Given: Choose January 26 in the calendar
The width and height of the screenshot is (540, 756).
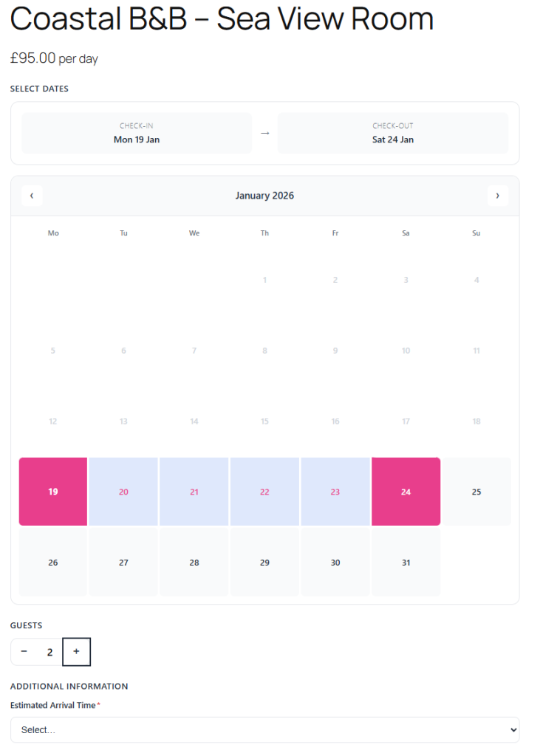Looking at the screenshot, I should pos(53,563).
